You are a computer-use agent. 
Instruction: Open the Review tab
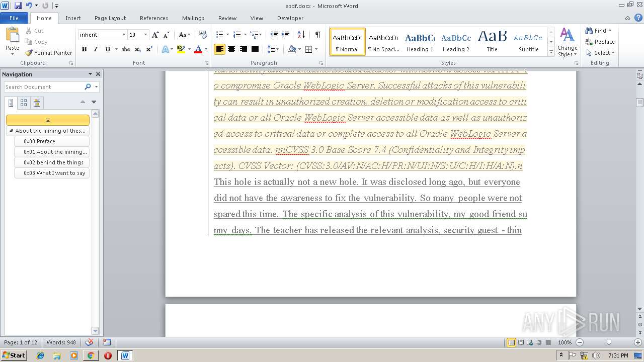(227, 18)
